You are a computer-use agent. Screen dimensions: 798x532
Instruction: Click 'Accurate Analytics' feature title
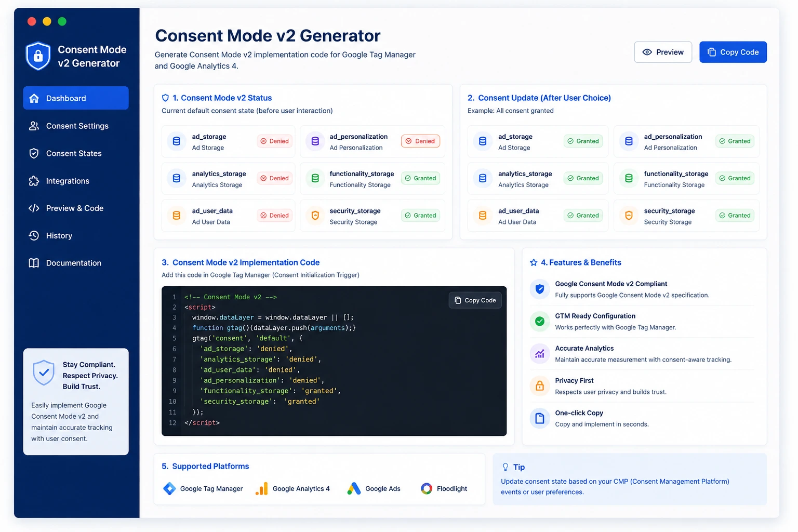tap(584, 348)
